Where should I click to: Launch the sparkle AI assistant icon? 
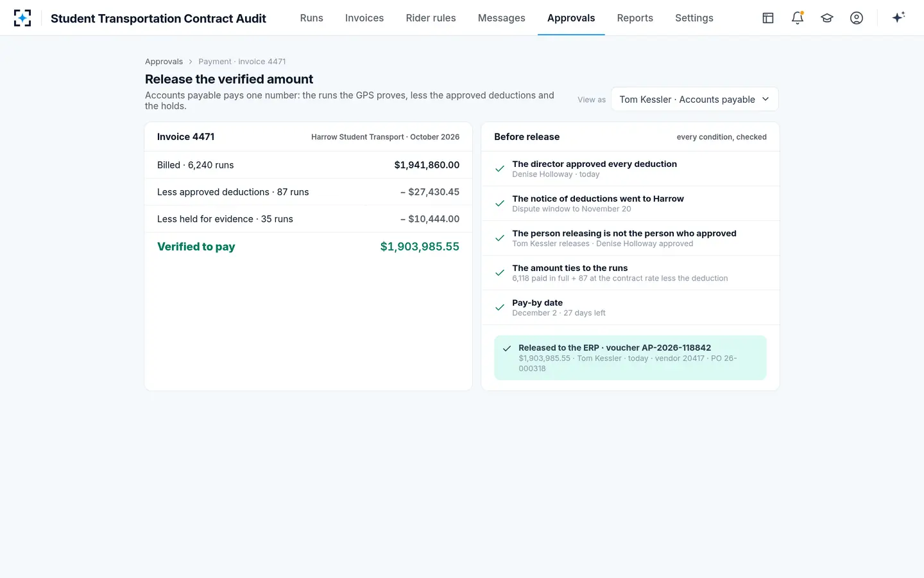[898, 17]
